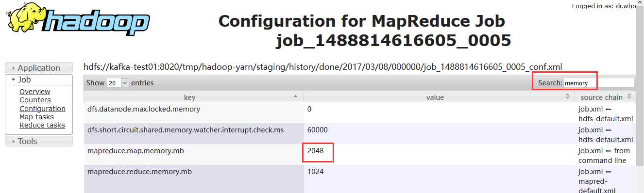Open the Map tasks link
The height and width of the screenshot is (193, 644).
click(36, 117)
